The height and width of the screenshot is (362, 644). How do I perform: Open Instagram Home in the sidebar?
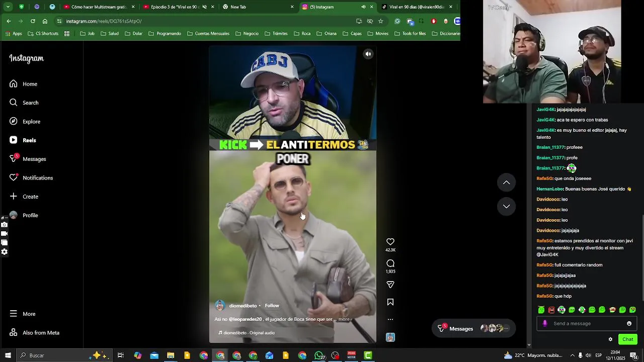23,84
